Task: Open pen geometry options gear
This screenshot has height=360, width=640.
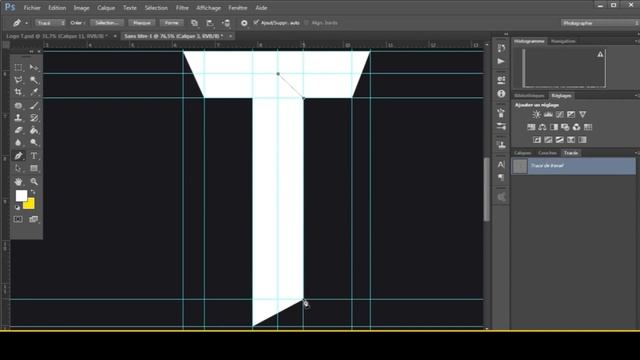Action: [244, 23]
